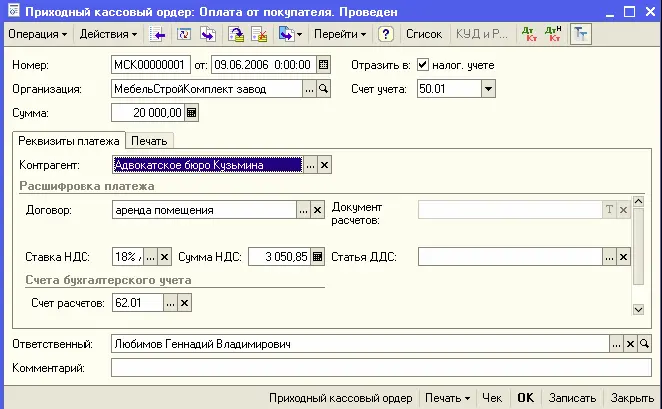Click the Чек button
Screen dimensions: 662x409
coord(492,398)
